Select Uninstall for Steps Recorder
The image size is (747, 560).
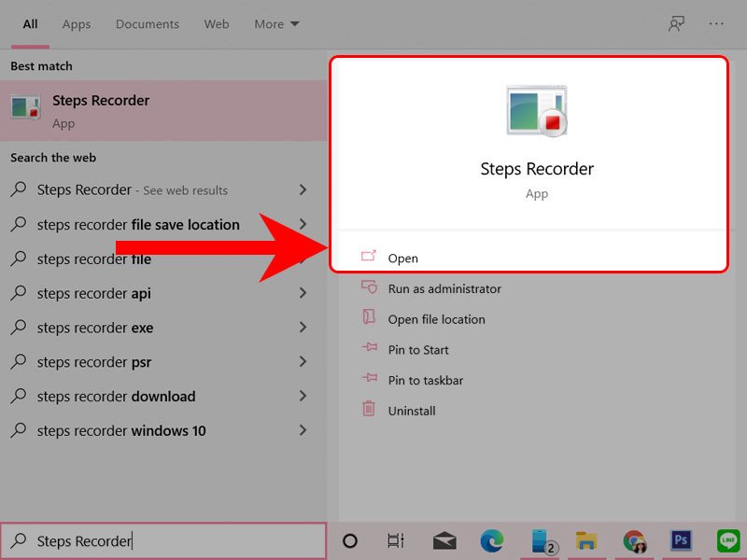pos(412,411)
